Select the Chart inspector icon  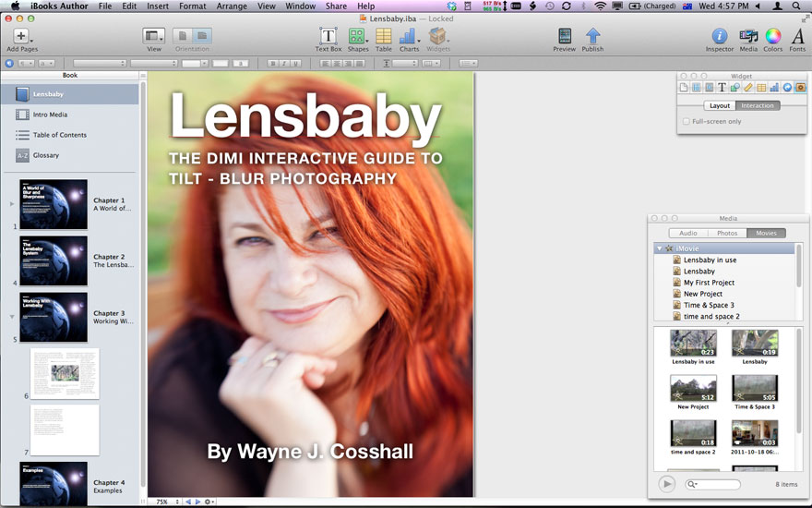(774, 87)
